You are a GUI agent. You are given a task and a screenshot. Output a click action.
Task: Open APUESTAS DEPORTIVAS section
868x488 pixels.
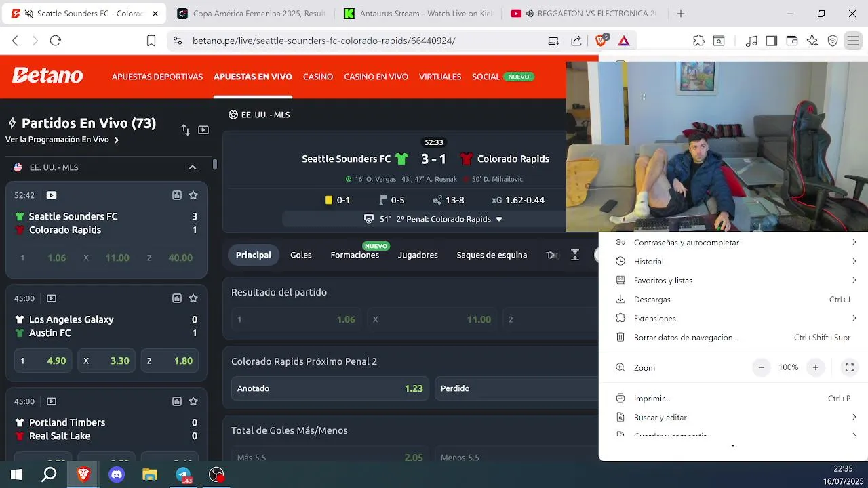pos(157,77)
